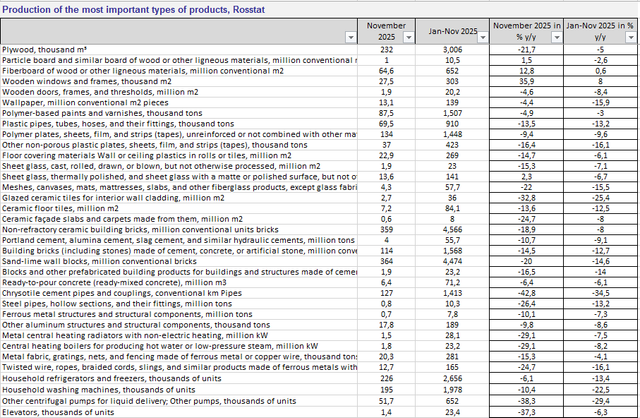Viewport: 640px width, 418px height.
Task: Select Ready-to-pour concrete November value 6,4
Action: (386, 283)
